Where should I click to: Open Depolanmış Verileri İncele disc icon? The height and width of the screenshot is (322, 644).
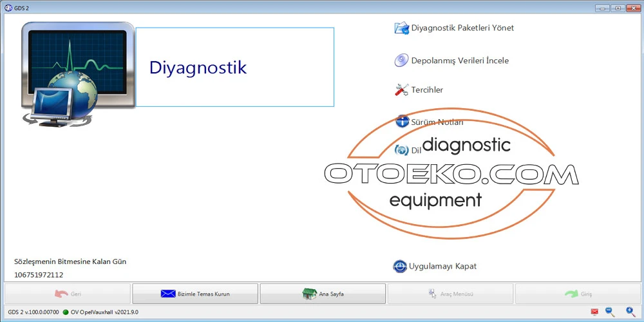[401, 61]
